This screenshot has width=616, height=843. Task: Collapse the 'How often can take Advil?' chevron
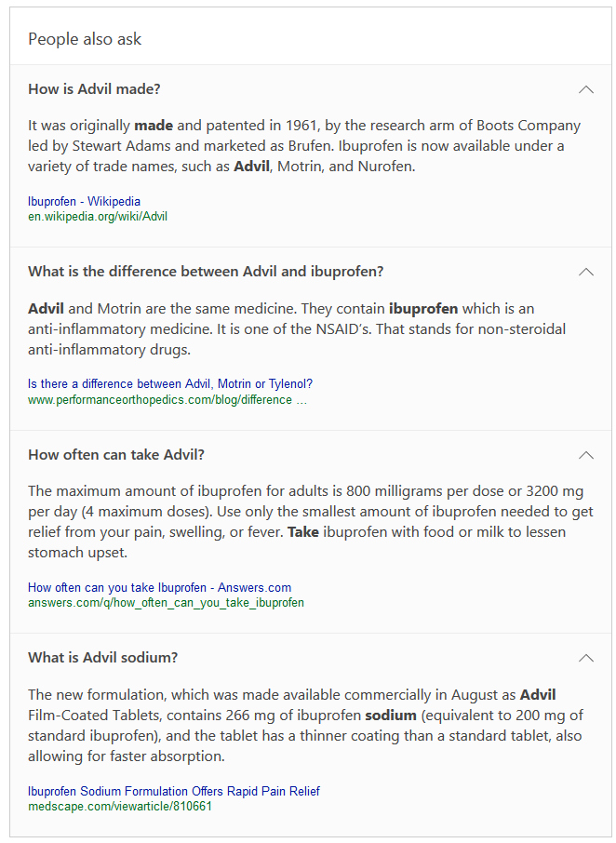pos(585,455)
